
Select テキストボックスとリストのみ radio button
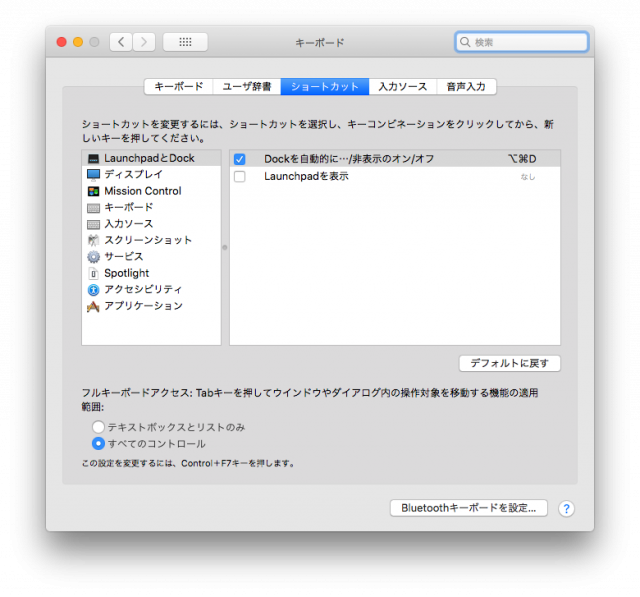point(98,427)
